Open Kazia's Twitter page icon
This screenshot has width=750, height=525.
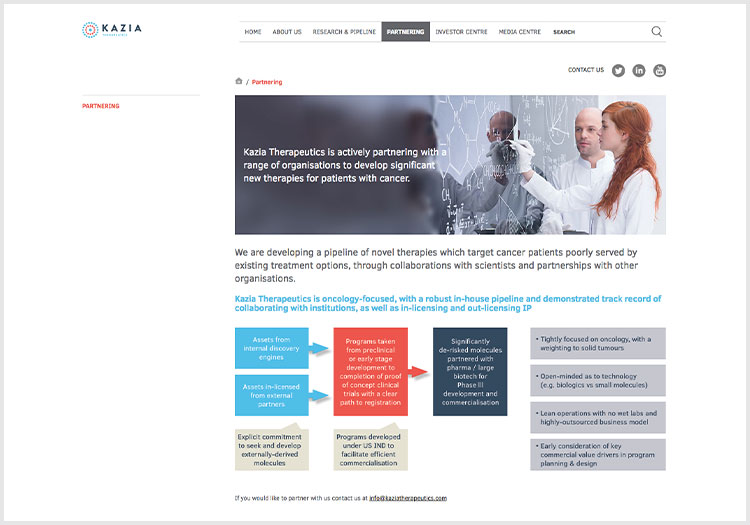click(618, 71)
